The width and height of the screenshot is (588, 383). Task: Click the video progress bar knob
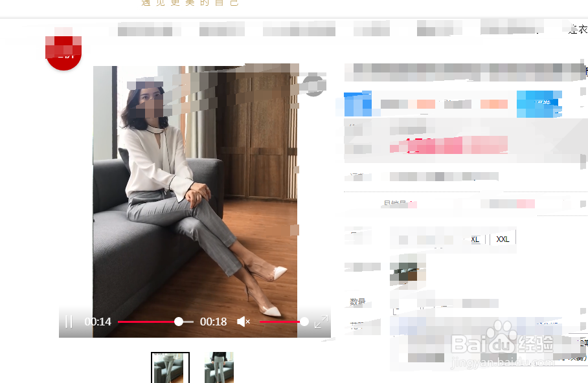[179, 322]
